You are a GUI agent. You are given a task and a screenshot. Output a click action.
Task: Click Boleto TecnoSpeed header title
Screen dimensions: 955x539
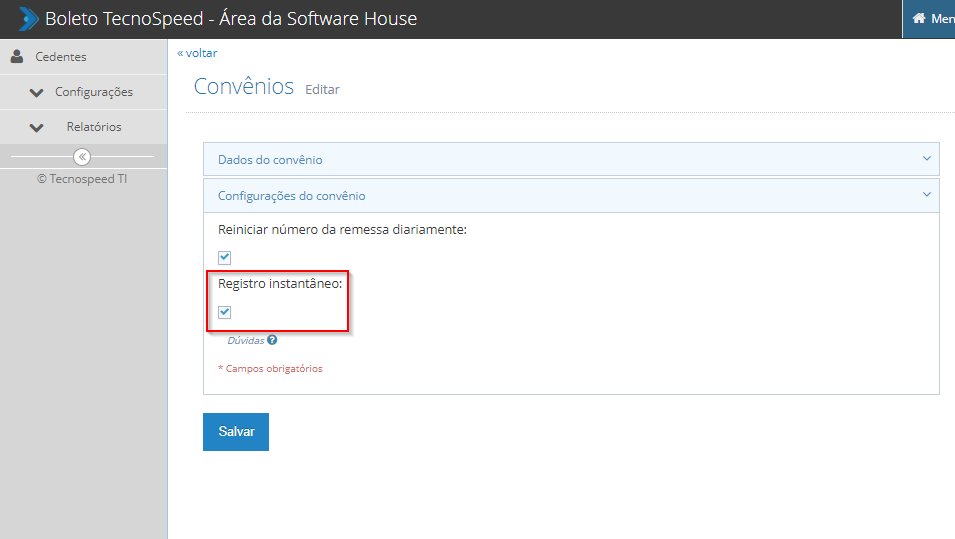pyautogui.click(x=231, y=19)
